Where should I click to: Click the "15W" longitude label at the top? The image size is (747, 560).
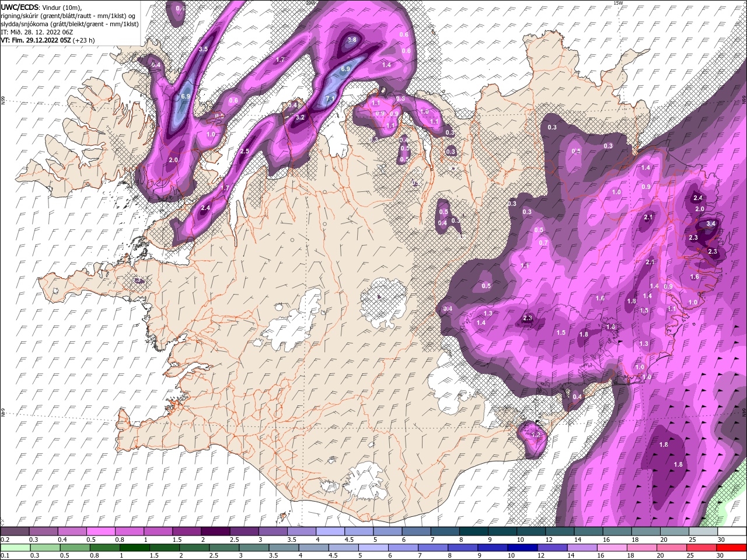pyautogui.click(x=619, y=3)
